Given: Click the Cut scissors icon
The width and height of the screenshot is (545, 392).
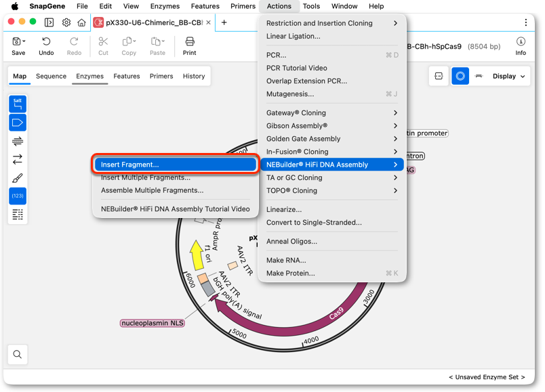Looking at the screenshot, I should click(x=103, y=42).
